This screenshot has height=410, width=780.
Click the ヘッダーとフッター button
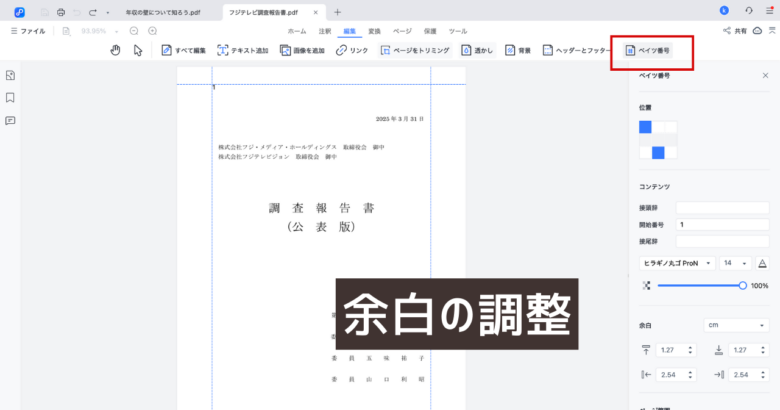pyautogui.click(x=580, y=50)
